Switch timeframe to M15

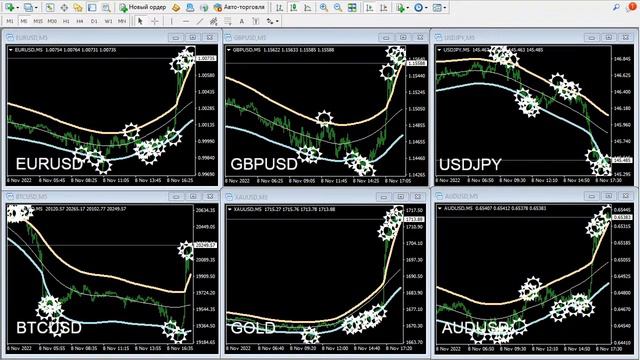pos(38,21)
